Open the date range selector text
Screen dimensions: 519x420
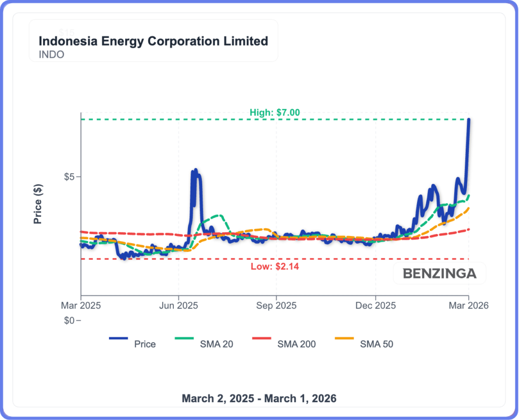(x=259, y=398)
